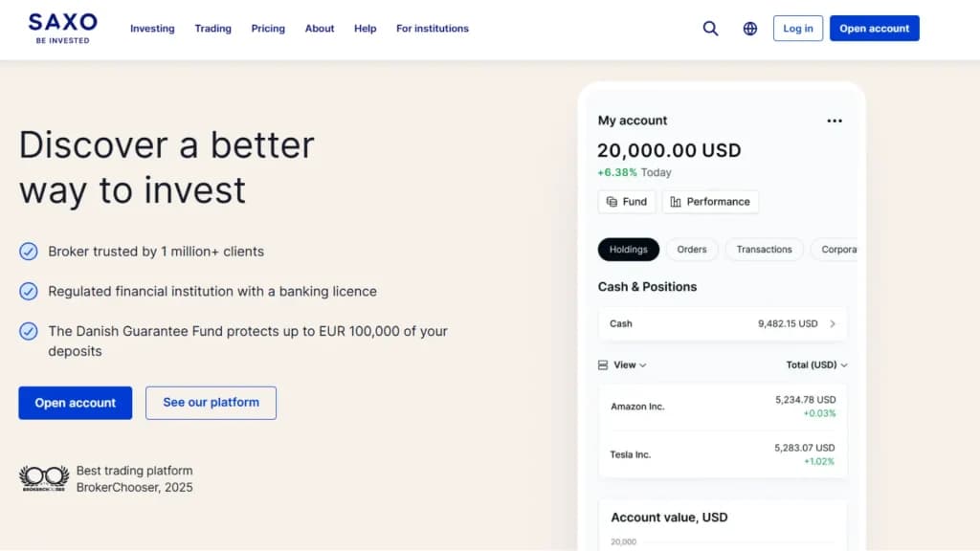Viewport: 980px width, 551px height.
Task: Click the Log in button
Action: coord(798,28)
